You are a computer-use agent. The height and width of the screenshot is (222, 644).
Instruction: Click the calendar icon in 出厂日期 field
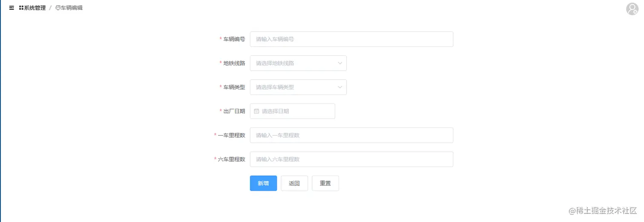pos(256,111)
